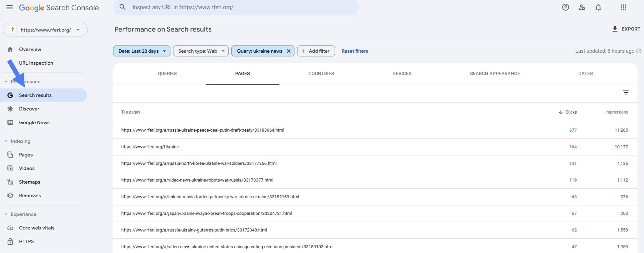Open the russia-ukraine-peace-deal page row
The width and height of the screenshot is (644, 253).
coord(375,130)
